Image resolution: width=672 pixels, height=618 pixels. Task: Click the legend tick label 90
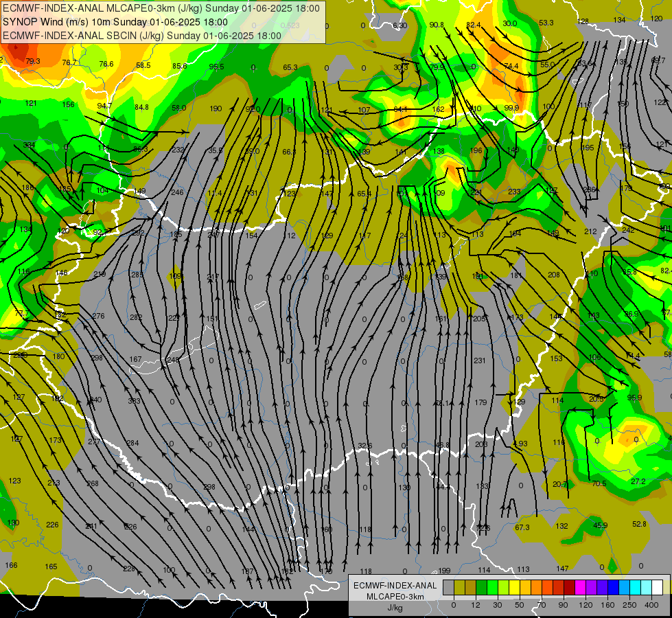pyautogui.click(x=564, y=605)
